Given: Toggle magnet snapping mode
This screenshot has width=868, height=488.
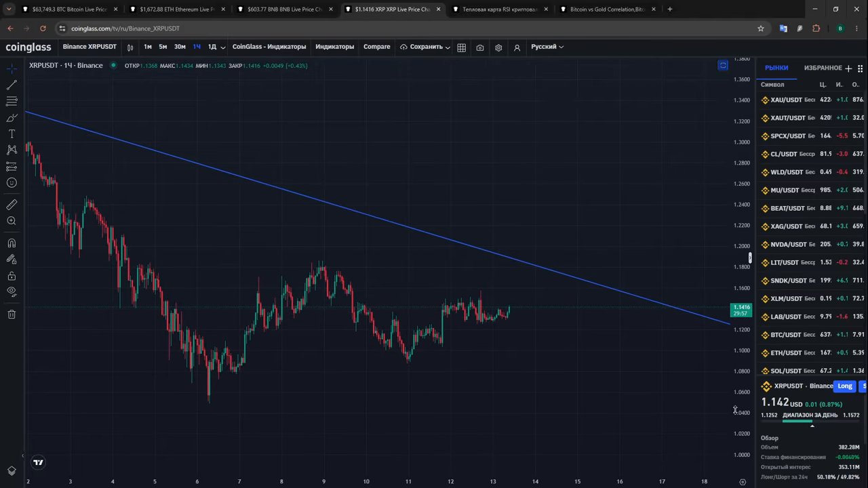Looking at the screenshot, I should tap(12, 243).
